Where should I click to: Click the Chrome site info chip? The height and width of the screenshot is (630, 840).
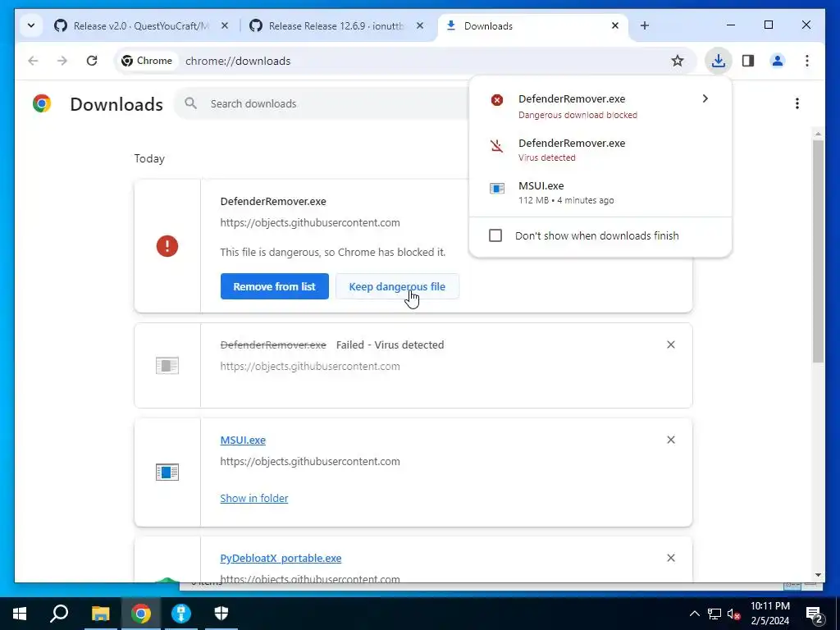pyautogui.click(x=147, y=61)
